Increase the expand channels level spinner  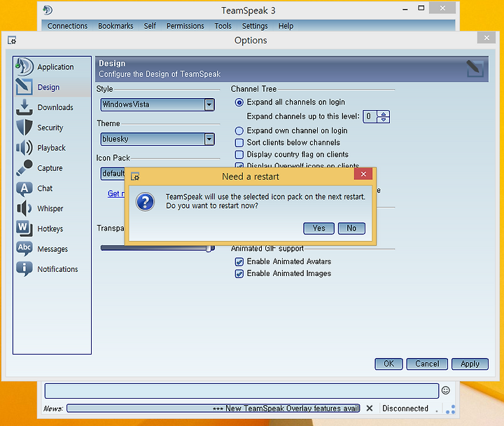384,114
